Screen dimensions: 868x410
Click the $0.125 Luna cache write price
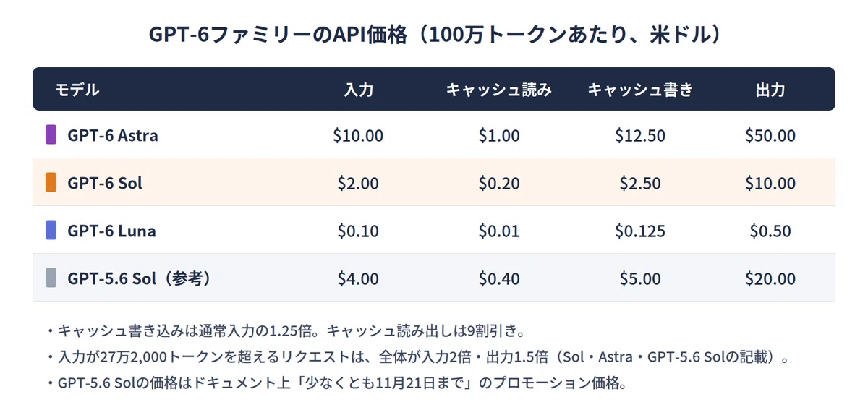[x=640, y=231]
